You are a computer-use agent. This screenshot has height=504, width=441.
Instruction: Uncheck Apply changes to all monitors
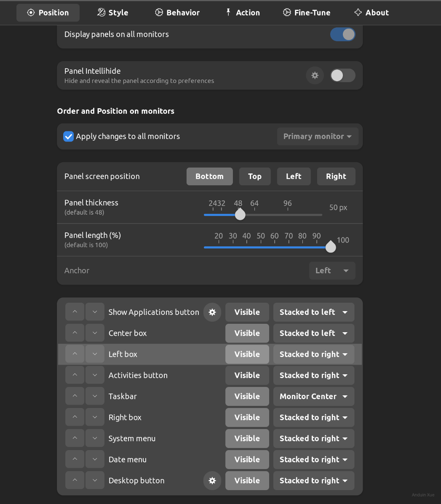pyautogui.click(x=69, y=136)
